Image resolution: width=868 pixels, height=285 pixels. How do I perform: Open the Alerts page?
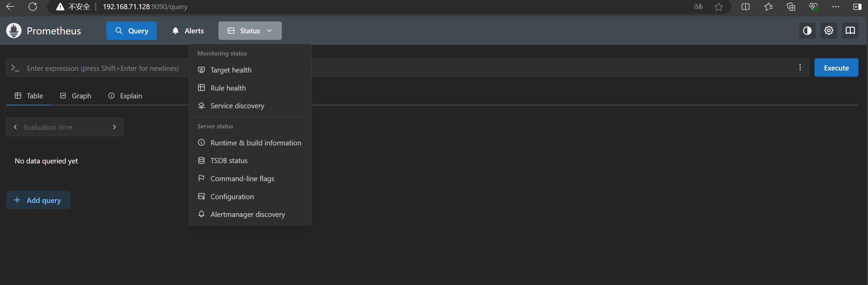pos(188,31)
